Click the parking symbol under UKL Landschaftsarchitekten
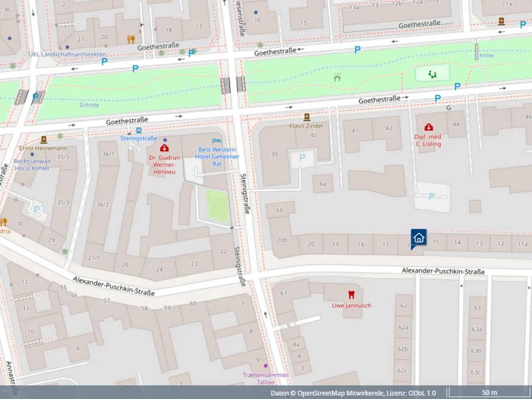 click(104, 61)
